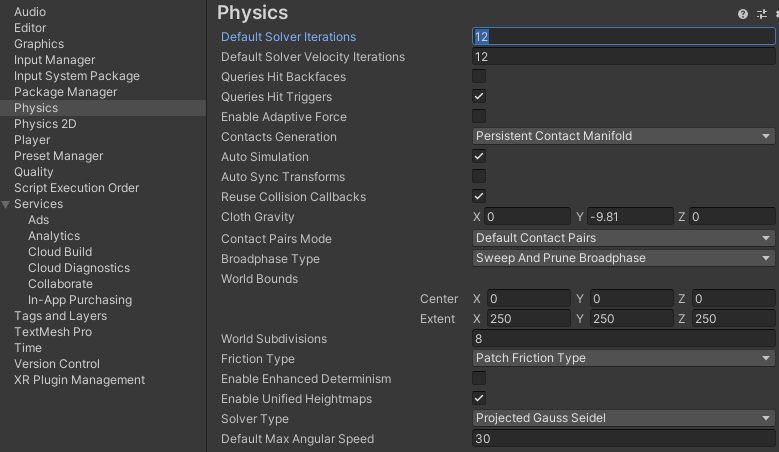Open TextMesh Pro settings
This screenshot has height=452, width=779.
pyautogui.click(x=53, y=332)
